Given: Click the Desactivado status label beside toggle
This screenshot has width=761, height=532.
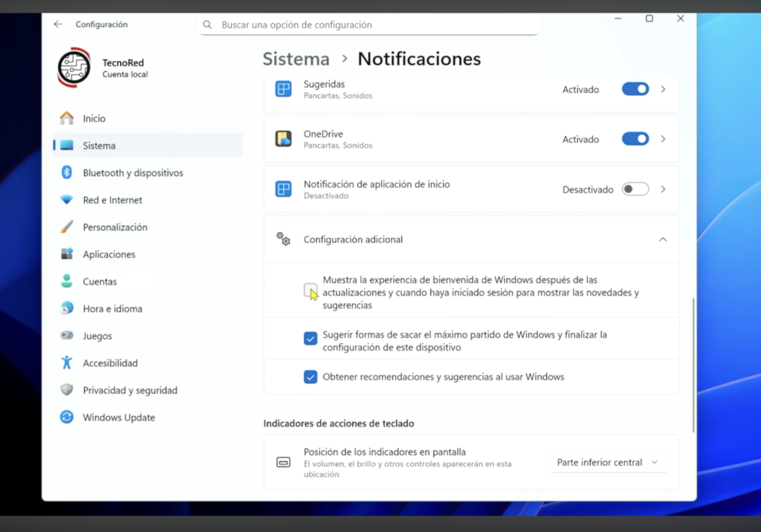Looking at the screenshot, I should pos(588,189).
